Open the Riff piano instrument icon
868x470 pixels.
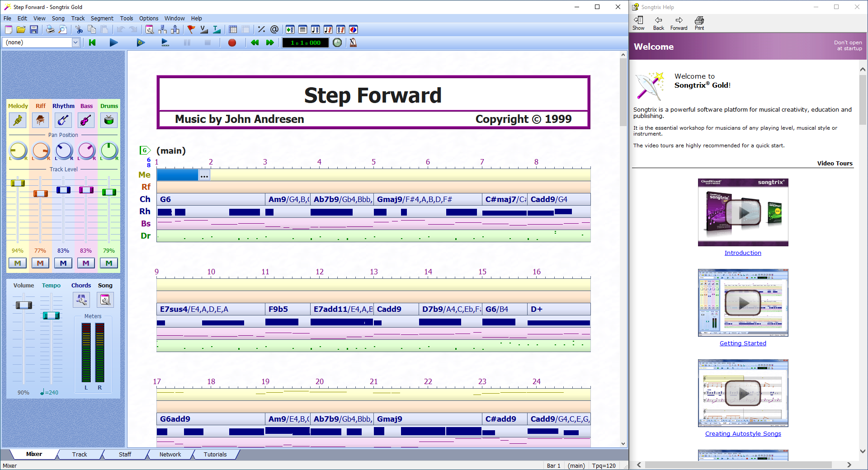point(40,120)
